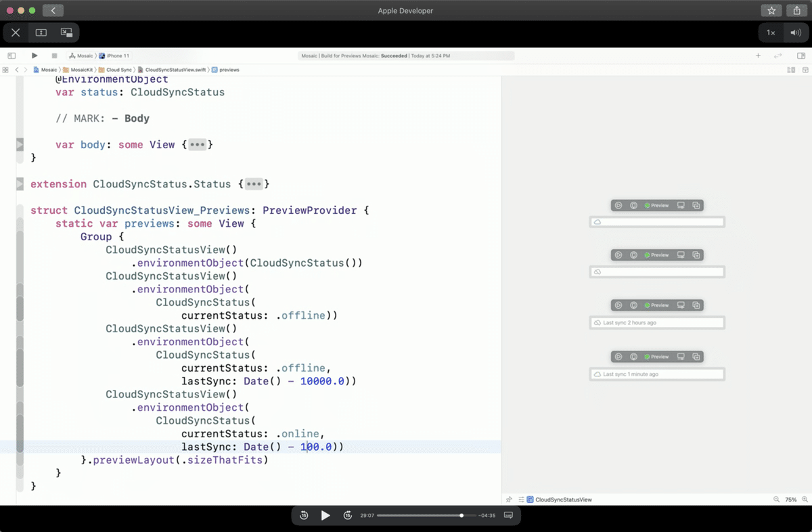The height and width of the screenshot is (532, 812).
Task: Display settings above 'Last sync 1 minute ago'
Action: coord(681,357)
